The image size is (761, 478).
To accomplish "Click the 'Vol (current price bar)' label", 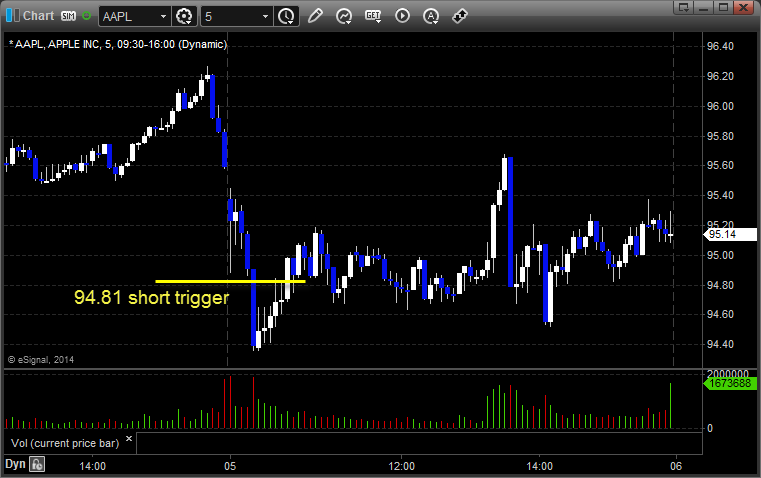I will [65, 443].
